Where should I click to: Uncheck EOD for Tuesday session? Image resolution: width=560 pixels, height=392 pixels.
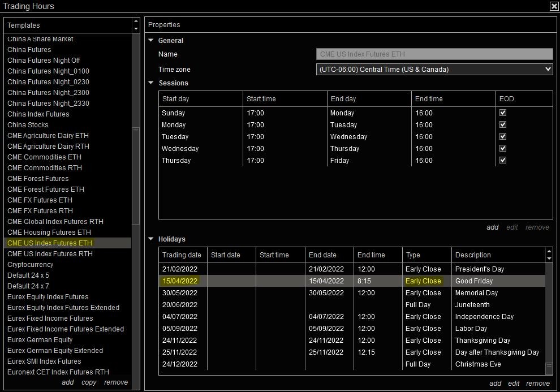coord(503,137)
